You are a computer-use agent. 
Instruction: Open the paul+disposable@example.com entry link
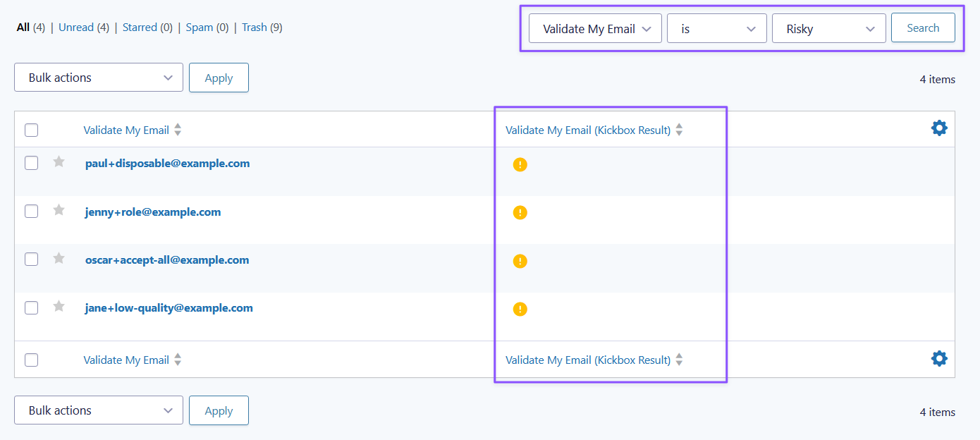click(x=167, y=164)
